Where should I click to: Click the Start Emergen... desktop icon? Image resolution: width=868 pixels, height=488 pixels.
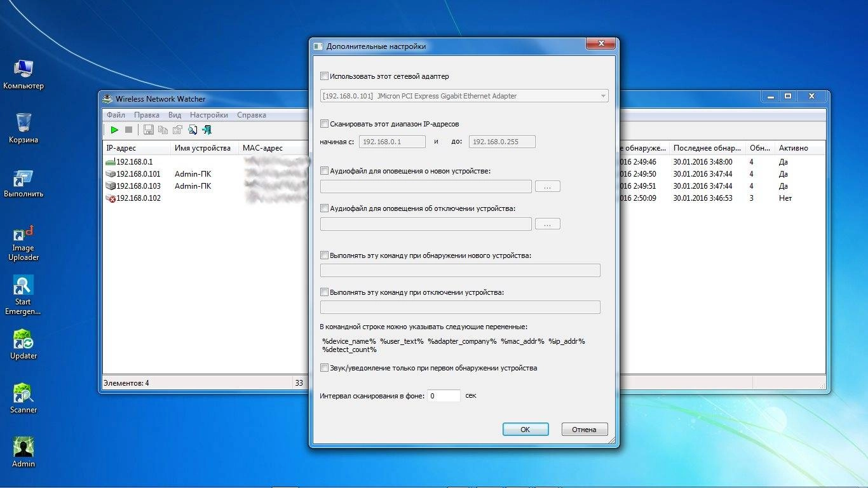click(x=24, y=296)
